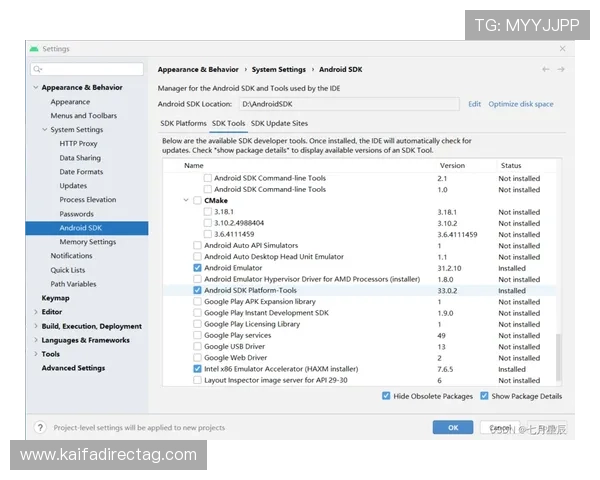Screen dimensions: 600x480
Task: Disable Hide Obsolete Packages
Action: click(386, 396)
